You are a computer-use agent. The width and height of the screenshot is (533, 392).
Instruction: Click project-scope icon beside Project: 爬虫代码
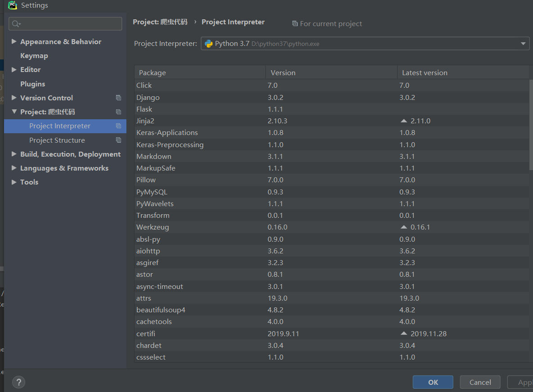click(x=118, y=112)
